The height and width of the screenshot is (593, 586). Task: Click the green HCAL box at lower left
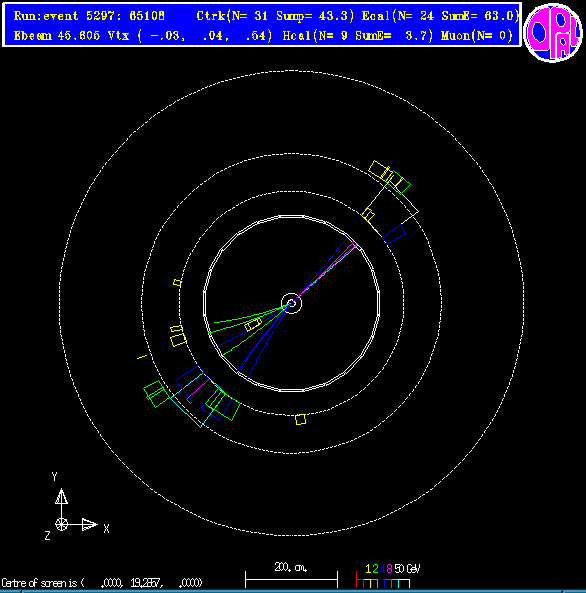coord(156,393)
